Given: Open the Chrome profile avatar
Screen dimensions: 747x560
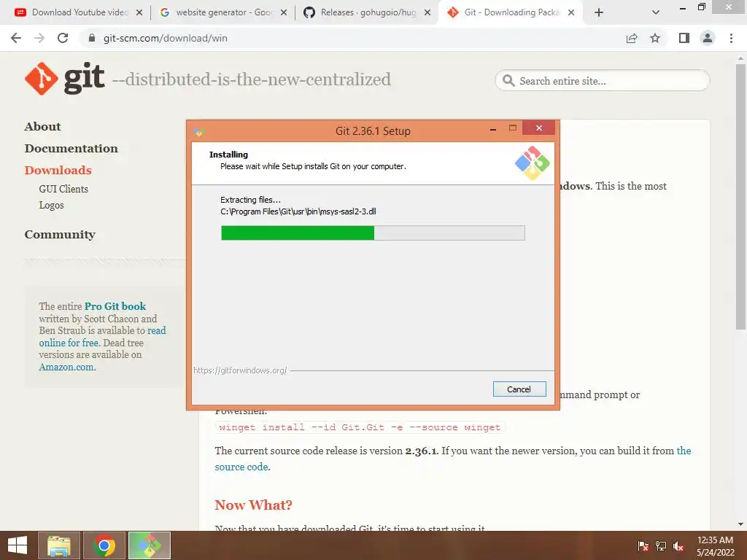Looking at the screenshot, I should (708, 38).
